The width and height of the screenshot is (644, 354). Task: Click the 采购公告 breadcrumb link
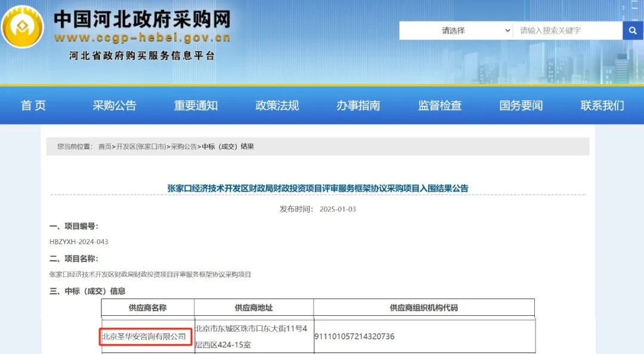point(184,146)
